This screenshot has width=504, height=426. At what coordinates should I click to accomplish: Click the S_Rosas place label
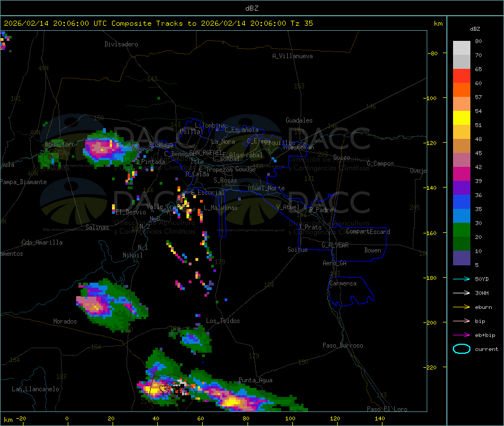click(x=225, y=180)
